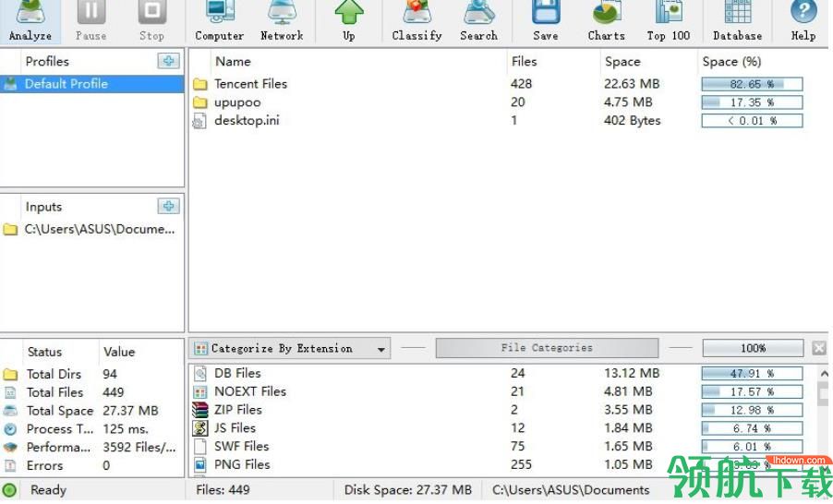Start disk analysis with Analyze button
Image resolution: width=833 pixels, height=504 pixels.
coord(30,21)
